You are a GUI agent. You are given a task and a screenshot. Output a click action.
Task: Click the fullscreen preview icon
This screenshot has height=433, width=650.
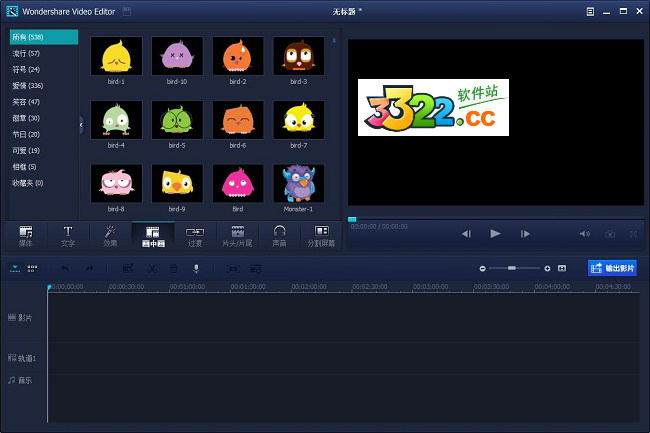(633, 234)
